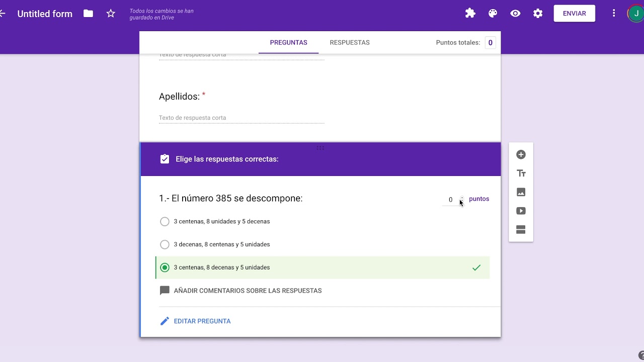Click the Enviar button
Viewport: 644px width, 362px height.
[x=575, y=14]
